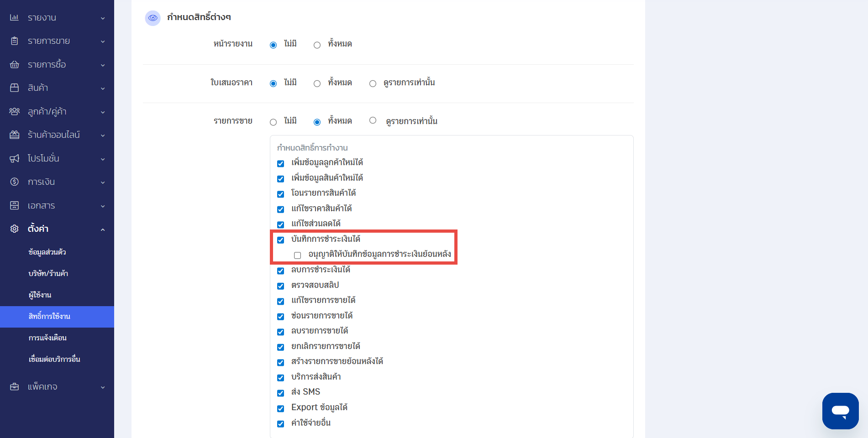This screenshot has height=438, width=868.
Task: Uncheck Export ข้อมูลได้ permission
Action: tap(281, 408)
